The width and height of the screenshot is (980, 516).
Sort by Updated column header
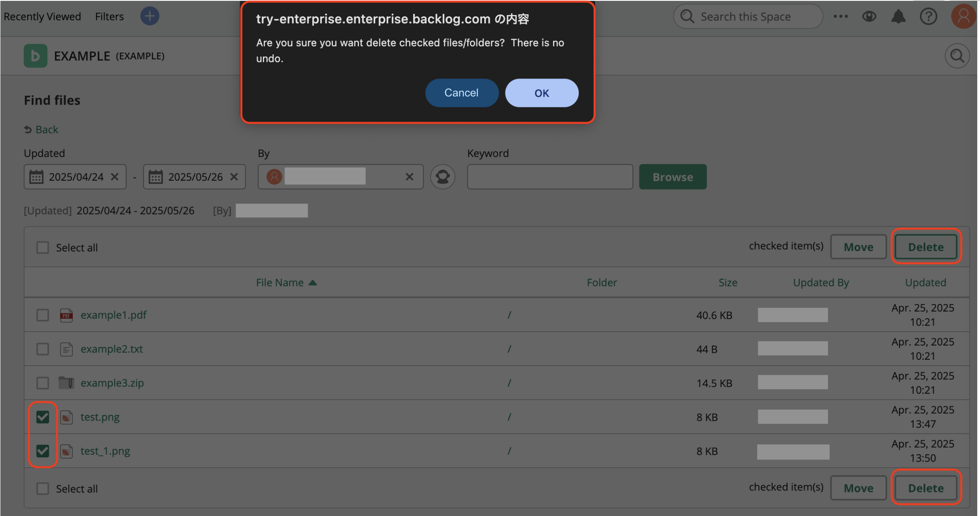point(925,282)
